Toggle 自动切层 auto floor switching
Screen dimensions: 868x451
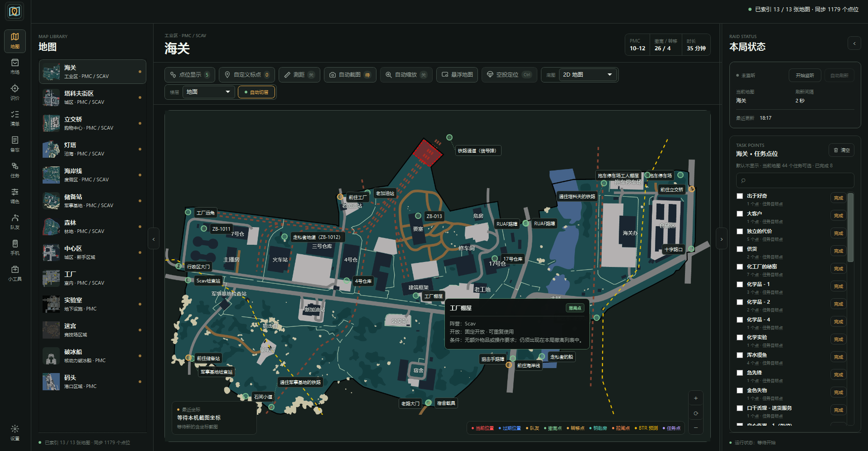click(256, 92)
